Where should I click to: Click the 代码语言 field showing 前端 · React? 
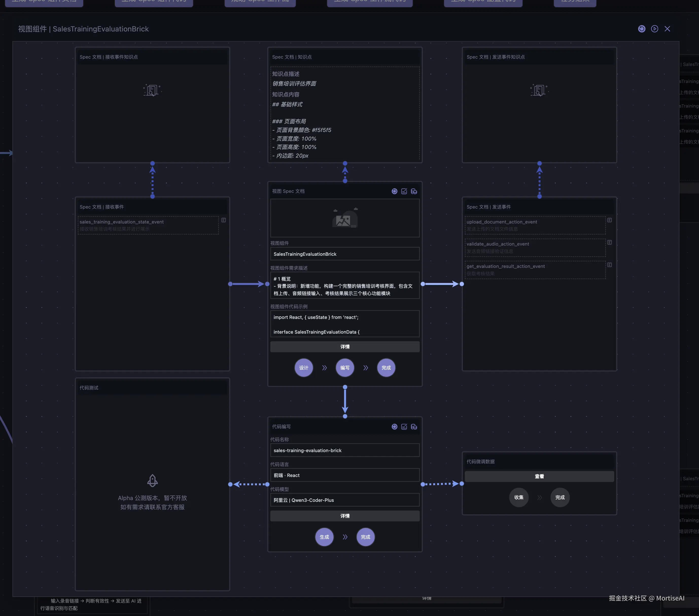coord(345,475)
